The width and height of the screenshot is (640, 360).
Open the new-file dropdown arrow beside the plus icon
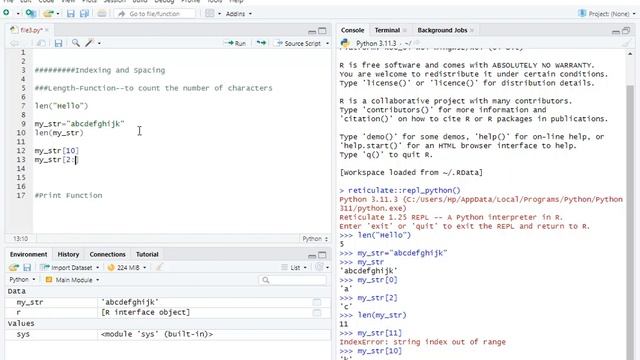[x=18, y=13]
